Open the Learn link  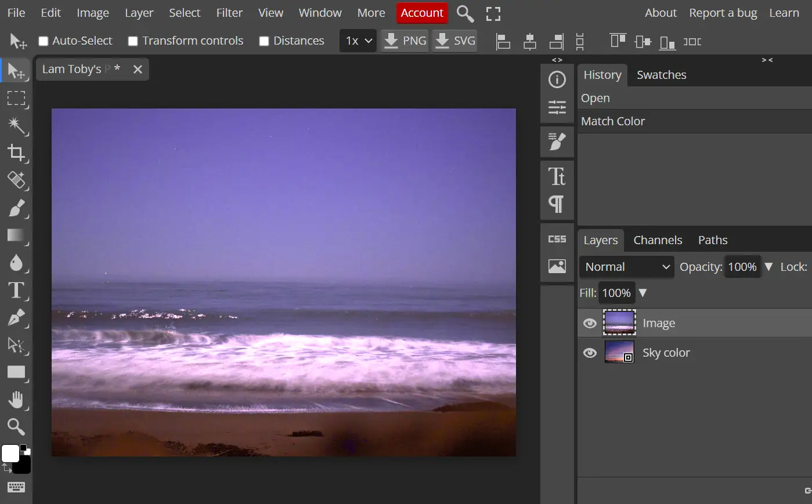point(784,13)
